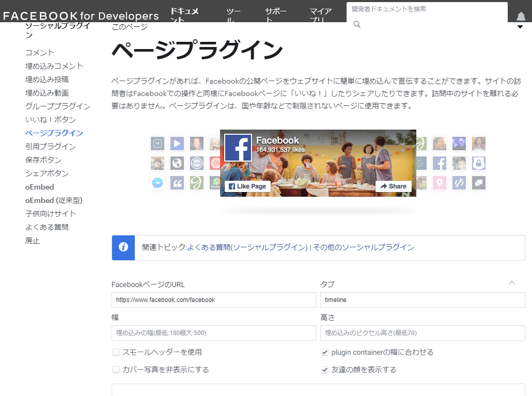Open the サポート menu

[x=275, y=15]
